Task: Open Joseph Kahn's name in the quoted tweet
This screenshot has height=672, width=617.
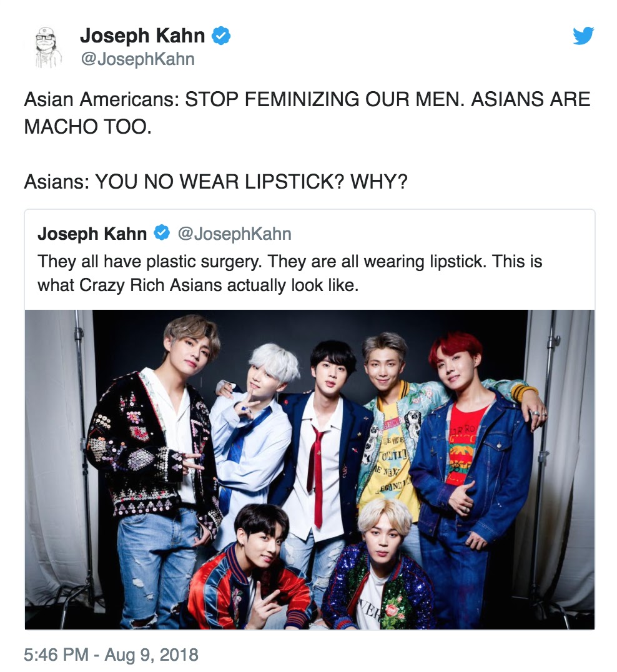Action: (x=92, y=234)
